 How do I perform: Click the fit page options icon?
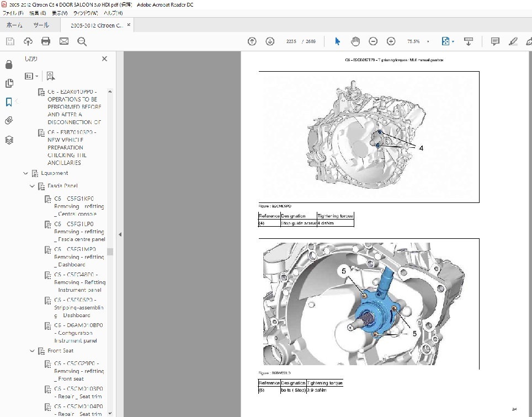click(x=445, y=41)
